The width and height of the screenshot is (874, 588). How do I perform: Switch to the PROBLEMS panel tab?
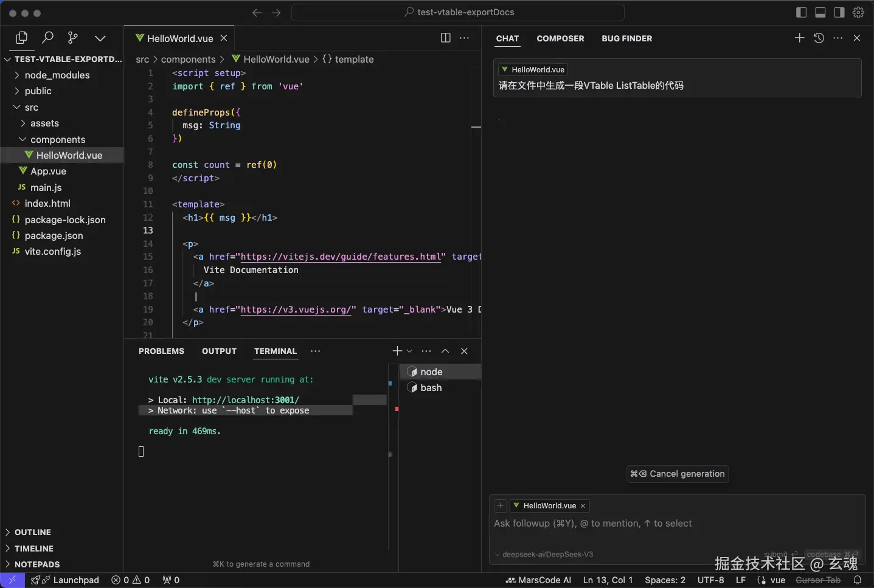(161, 351)
